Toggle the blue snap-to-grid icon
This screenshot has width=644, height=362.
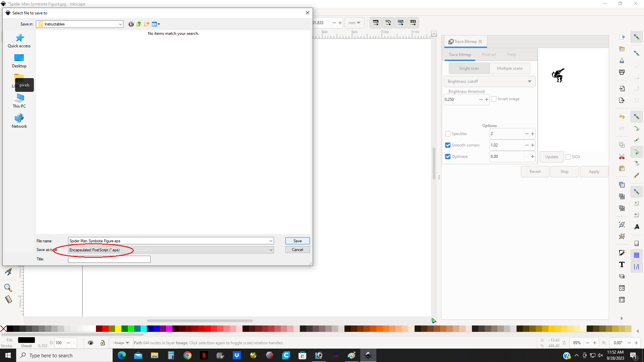(636, 255)
